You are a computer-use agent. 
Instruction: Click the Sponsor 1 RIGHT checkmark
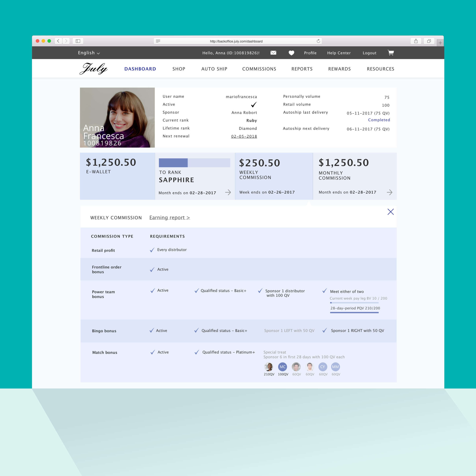point(324,330)
